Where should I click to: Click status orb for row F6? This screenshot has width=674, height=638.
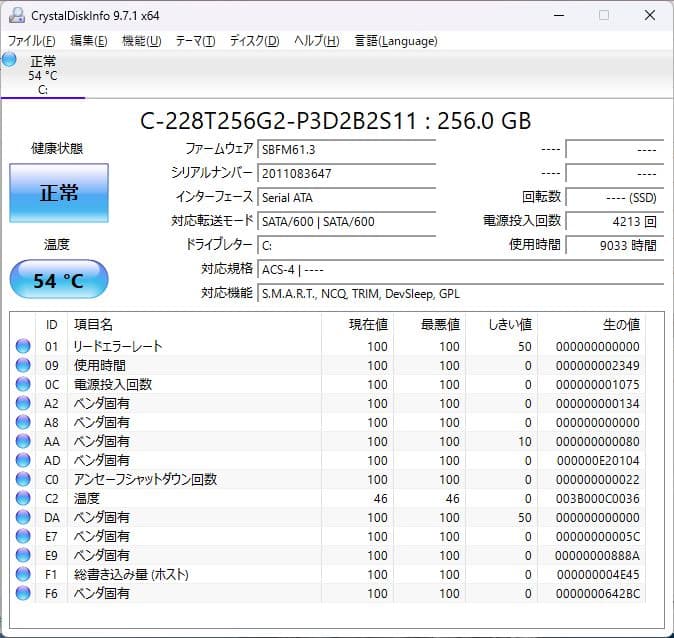[x=23, y=593]
